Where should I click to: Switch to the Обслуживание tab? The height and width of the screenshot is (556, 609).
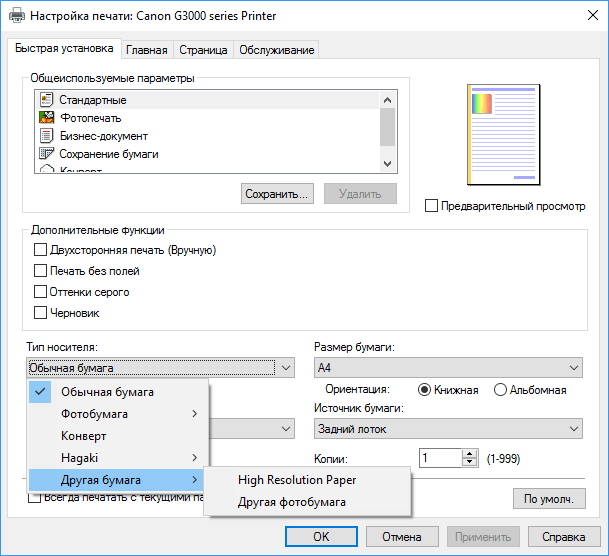pyautogui.click(x=277, y=50)
